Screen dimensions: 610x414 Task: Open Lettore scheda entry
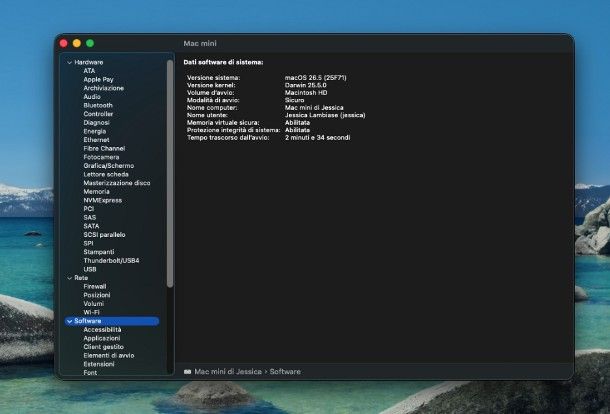(106, 174)
